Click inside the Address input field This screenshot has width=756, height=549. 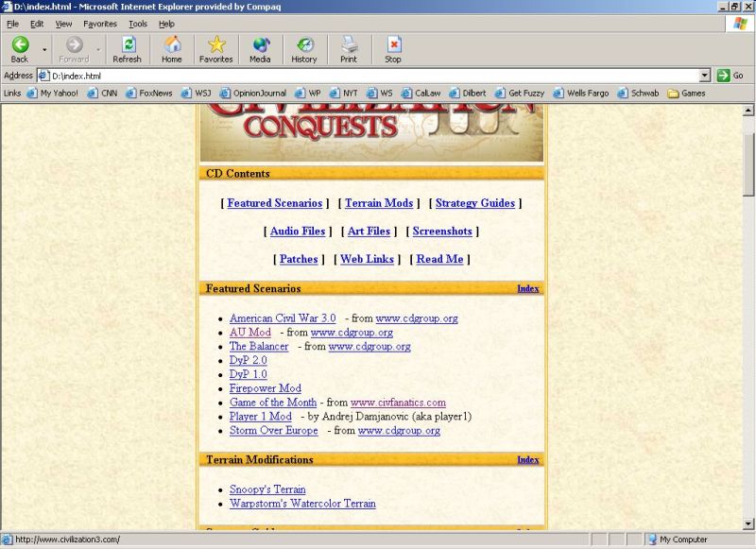tap(378, 76)
